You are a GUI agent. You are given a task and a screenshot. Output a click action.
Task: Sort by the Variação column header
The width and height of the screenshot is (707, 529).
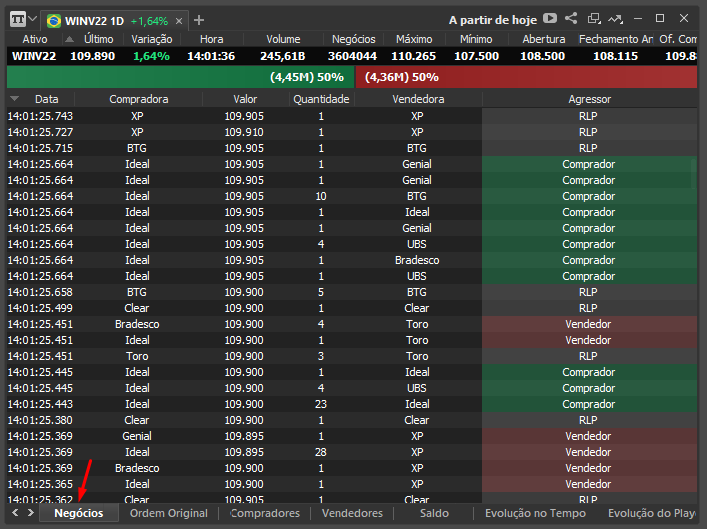152,39
